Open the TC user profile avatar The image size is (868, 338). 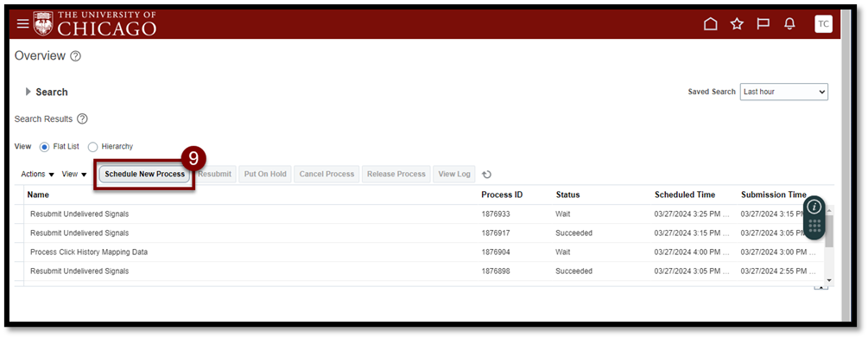pos(823,24)
